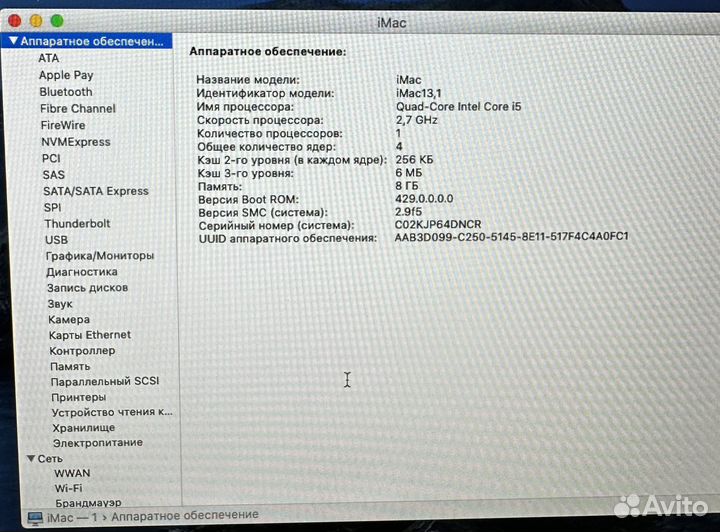The height and width of the screenshot is (532, 720).
Task: Open Электропитание section
Action: pyautogui.click(x=98, y=443)
